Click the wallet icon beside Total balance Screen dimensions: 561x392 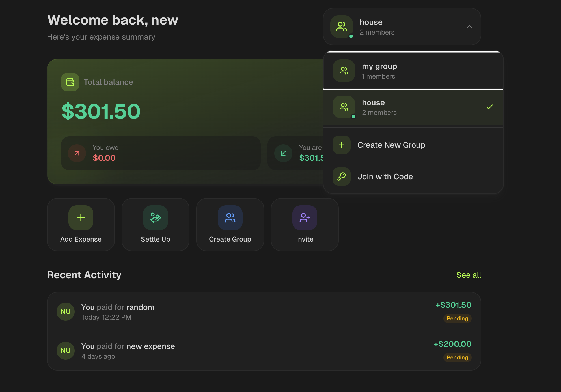[x=70, y=82]
